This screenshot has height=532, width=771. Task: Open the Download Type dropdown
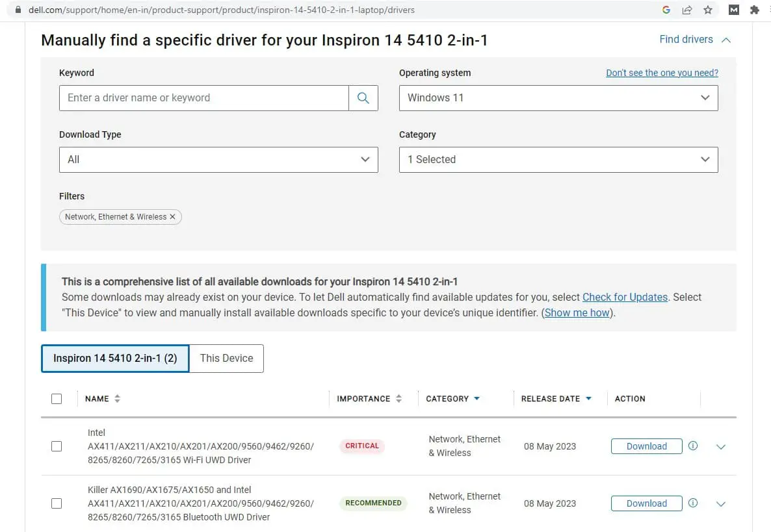pyautogui.click(x=218, y=160)
